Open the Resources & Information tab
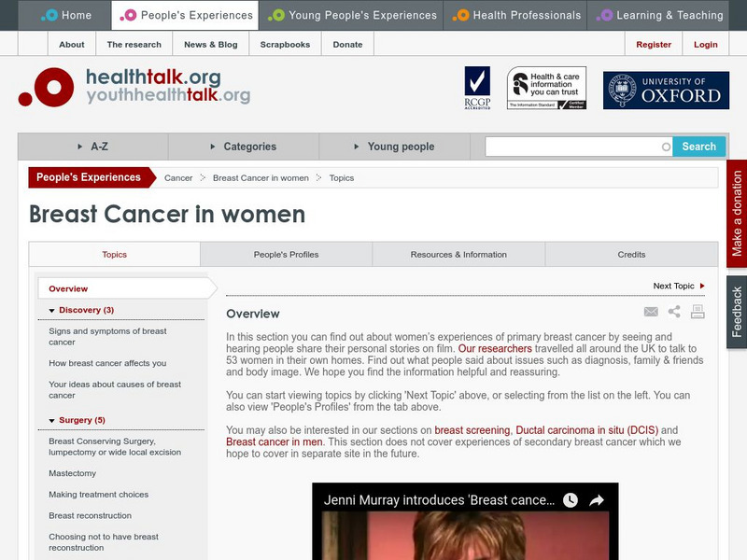The height and width of the screenshot is (560, 747). click(458, 255)
